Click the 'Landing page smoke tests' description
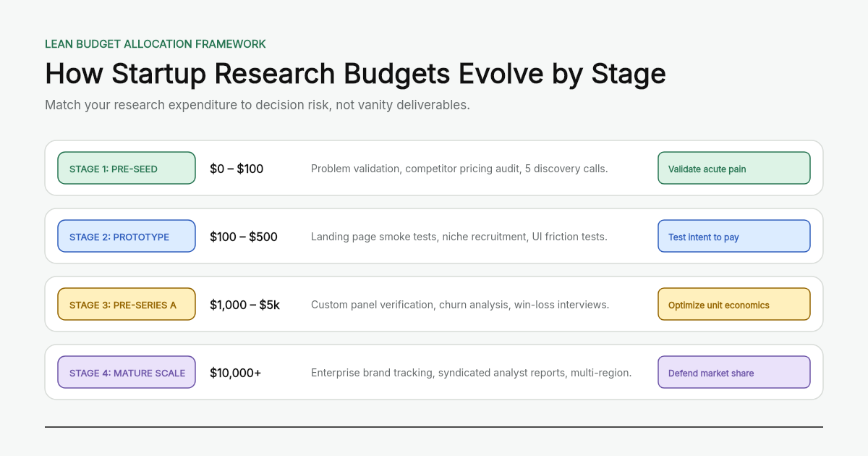Viewport: 868px width, 456px height. pos(459,237)
